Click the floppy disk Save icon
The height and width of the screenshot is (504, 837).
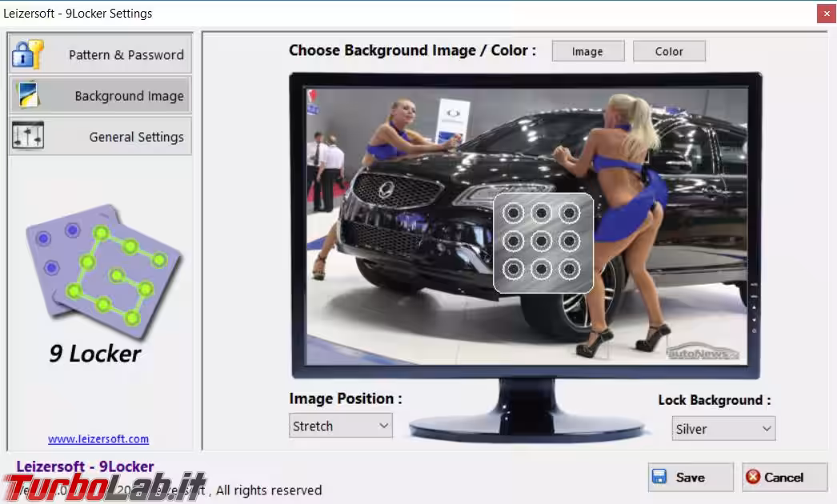[x=660, y=476]
